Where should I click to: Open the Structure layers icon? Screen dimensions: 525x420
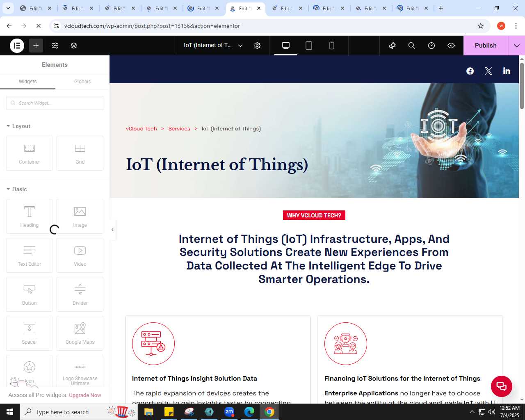74,46
